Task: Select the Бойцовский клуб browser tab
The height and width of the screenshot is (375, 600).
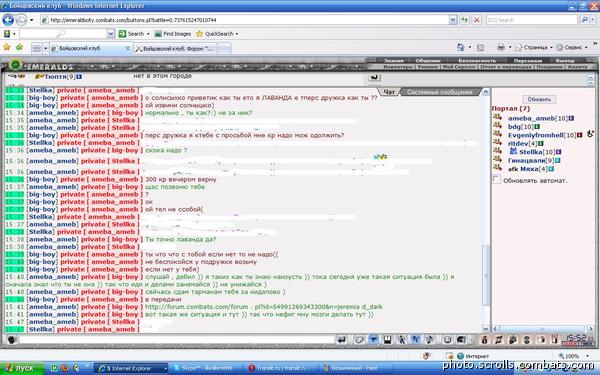Action: tap(90, 49)
